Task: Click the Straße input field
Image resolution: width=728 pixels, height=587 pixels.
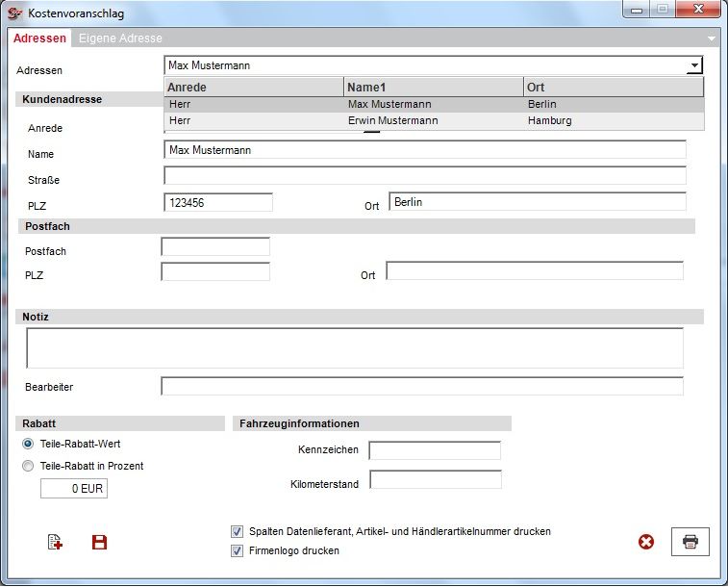Action: 425,176
